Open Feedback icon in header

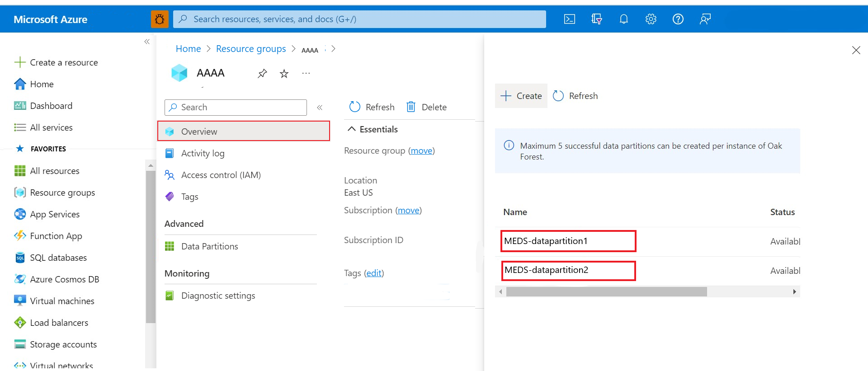[705, 19]
